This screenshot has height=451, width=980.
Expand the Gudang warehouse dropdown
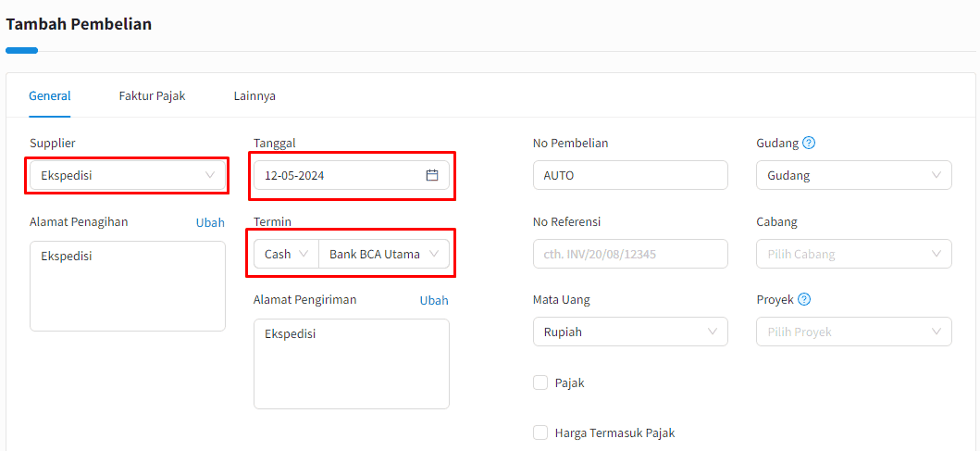(854, 175)
